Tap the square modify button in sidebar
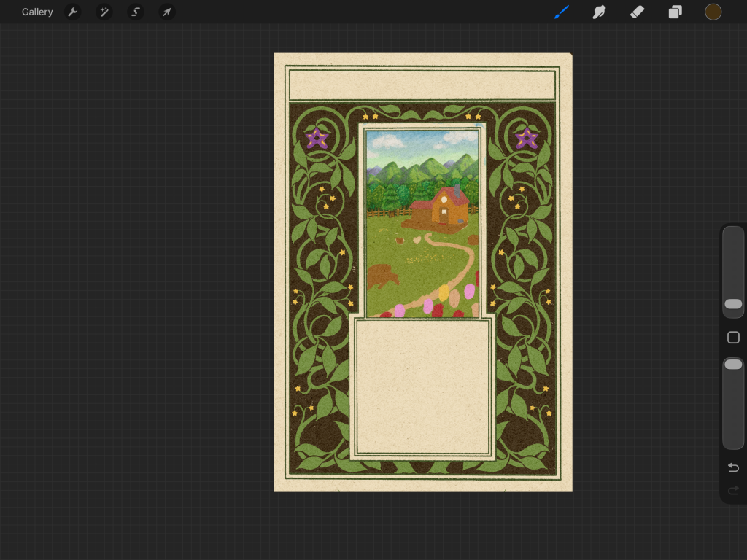Viewport: 747px width, 560px height. click(733, 338)
